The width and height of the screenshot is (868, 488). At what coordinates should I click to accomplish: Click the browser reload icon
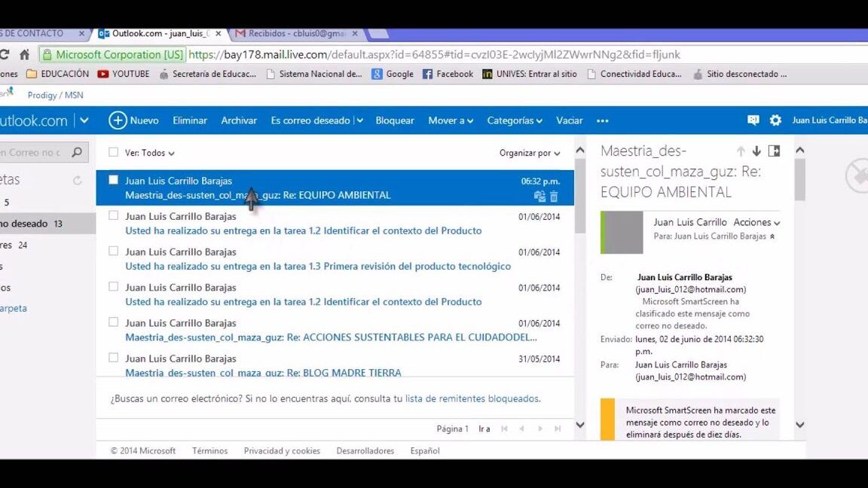tap(5, 54)
